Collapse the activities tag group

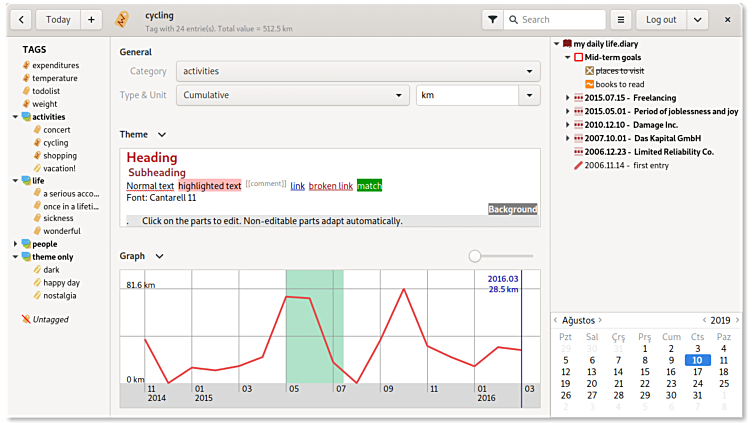point(15,117)
